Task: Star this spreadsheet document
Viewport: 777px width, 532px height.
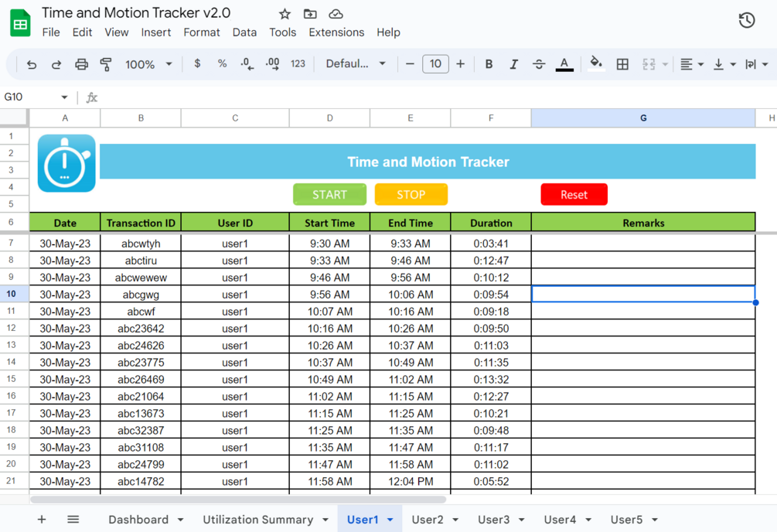Action: pos(285,14)
